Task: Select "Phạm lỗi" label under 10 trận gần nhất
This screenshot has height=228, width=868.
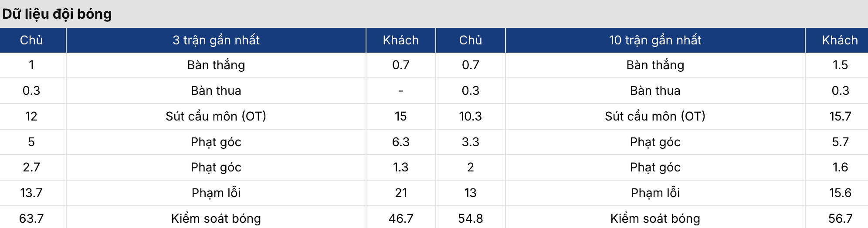Action: coord(655,193)
